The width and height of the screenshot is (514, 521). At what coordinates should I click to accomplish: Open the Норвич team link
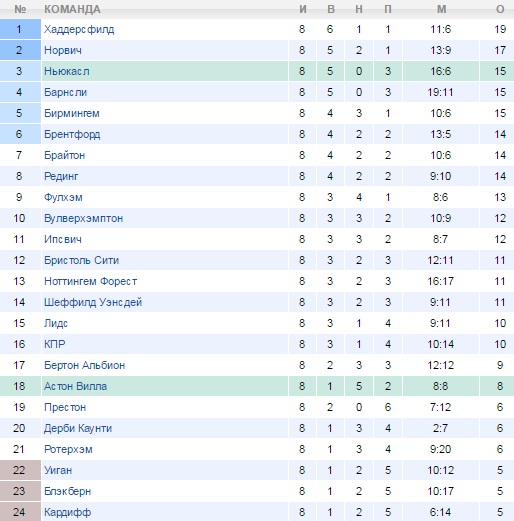pos(63,50)
